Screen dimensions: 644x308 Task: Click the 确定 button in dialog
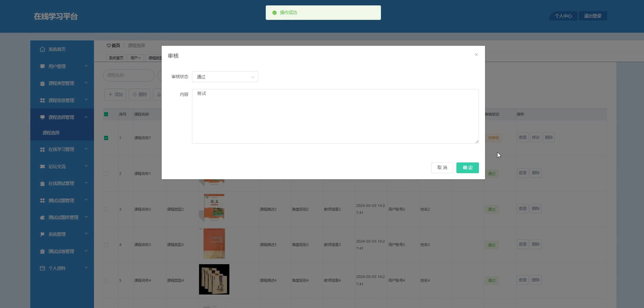468,168
